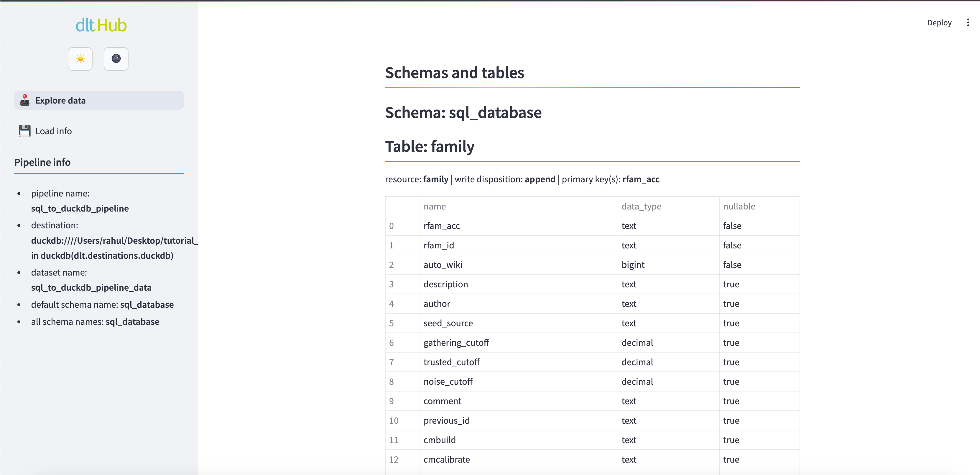Click the Deploy icon area in the header
The height and width of the screenshot is (475, 980).
click(939, 22)
